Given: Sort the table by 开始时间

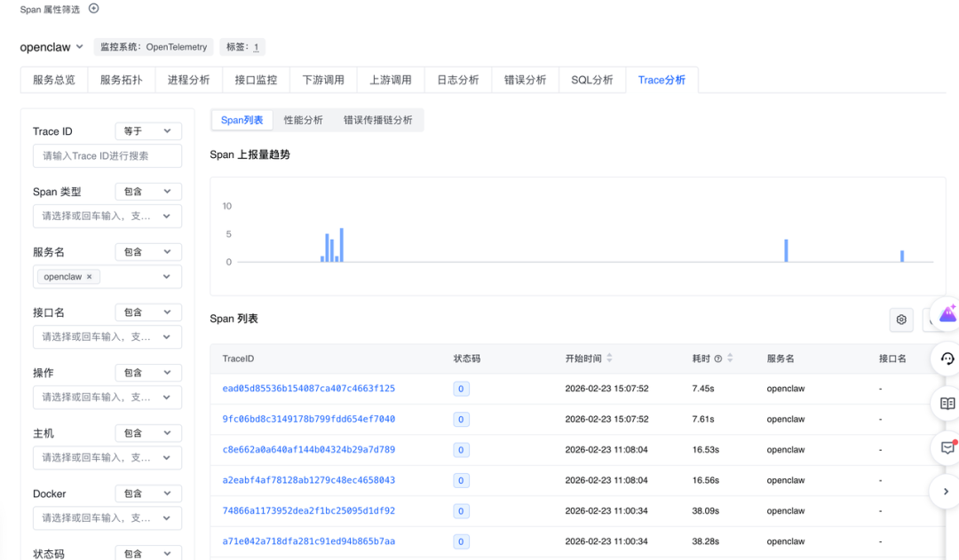Looking at the screenshot, I should pyautogui.click(x=609, y=359).
